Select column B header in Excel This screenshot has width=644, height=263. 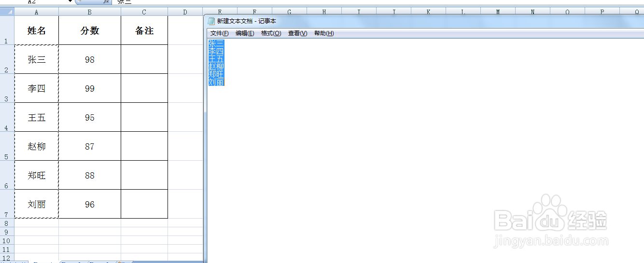pyautogui.click(x=90, y=12)
